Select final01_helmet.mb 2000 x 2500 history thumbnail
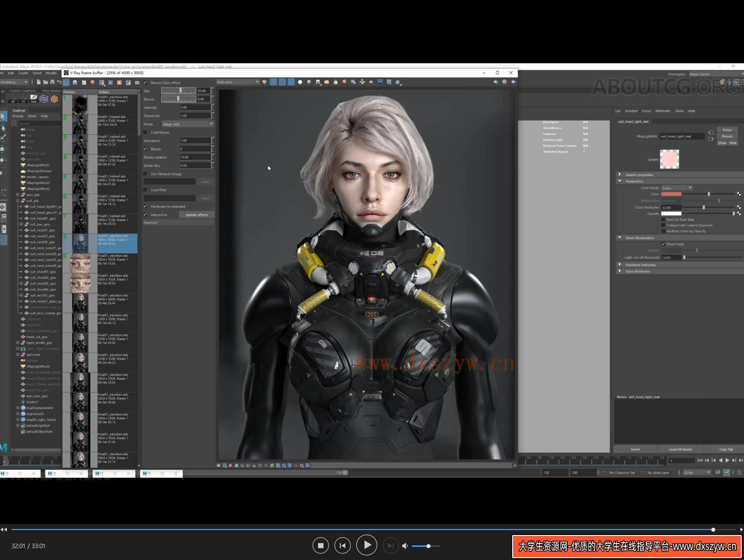 click(80, 124)
